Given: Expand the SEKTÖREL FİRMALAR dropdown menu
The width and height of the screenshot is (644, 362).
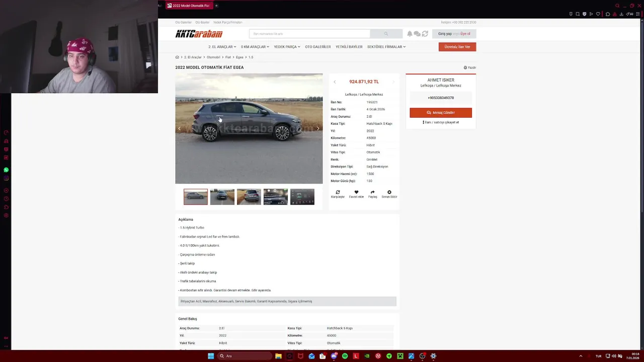Looking at the screenshot, I should [386, 47].
